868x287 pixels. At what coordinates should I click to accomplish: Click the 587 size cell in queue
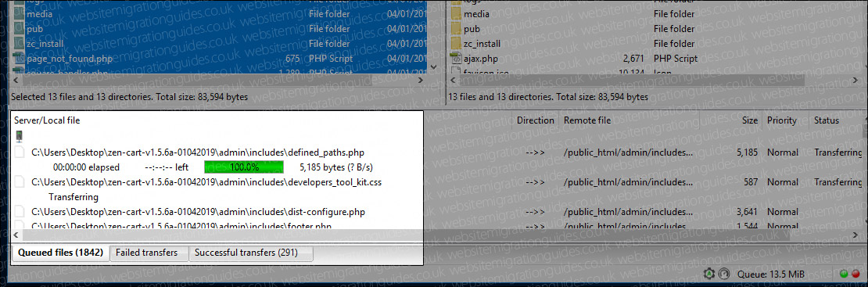pos(751,181)
